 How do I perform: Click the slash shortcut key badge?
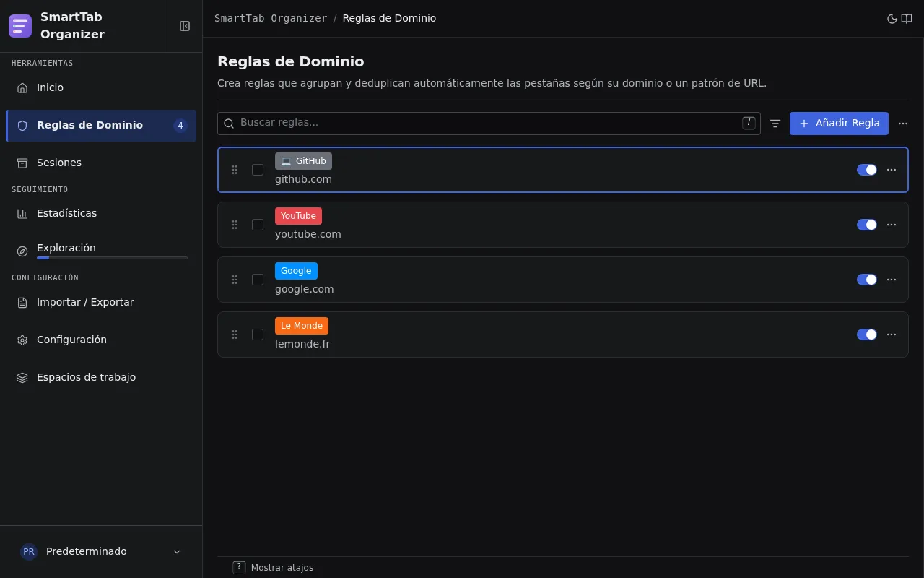click(749, 123)
